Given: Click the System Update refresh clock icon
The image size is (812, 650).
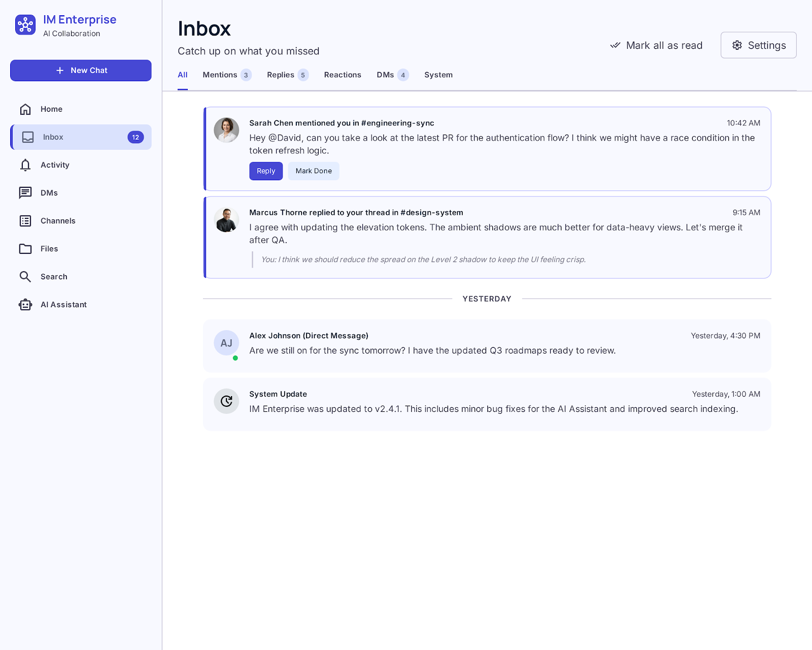Looking at the screenshot, I should point(226,401).
